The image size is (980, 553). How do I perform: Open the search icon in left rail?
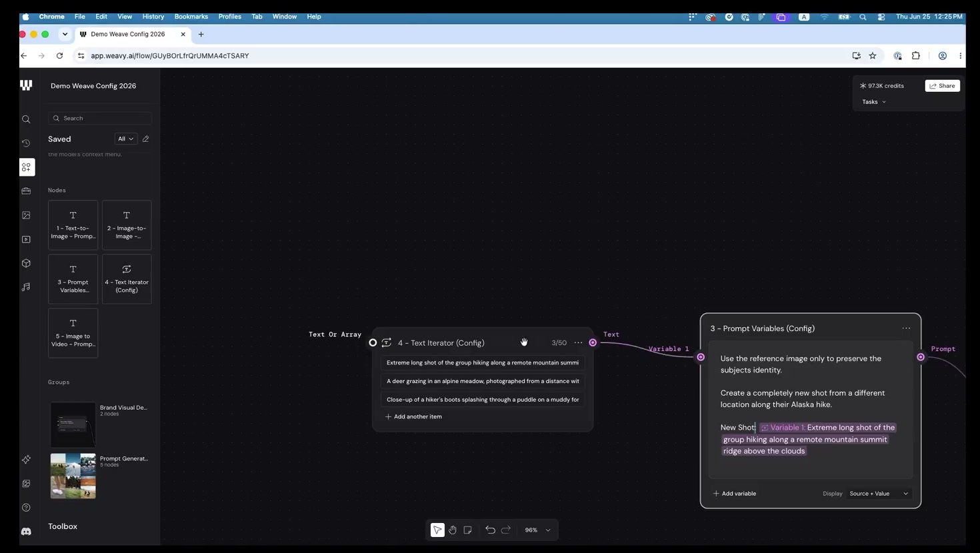26,119
